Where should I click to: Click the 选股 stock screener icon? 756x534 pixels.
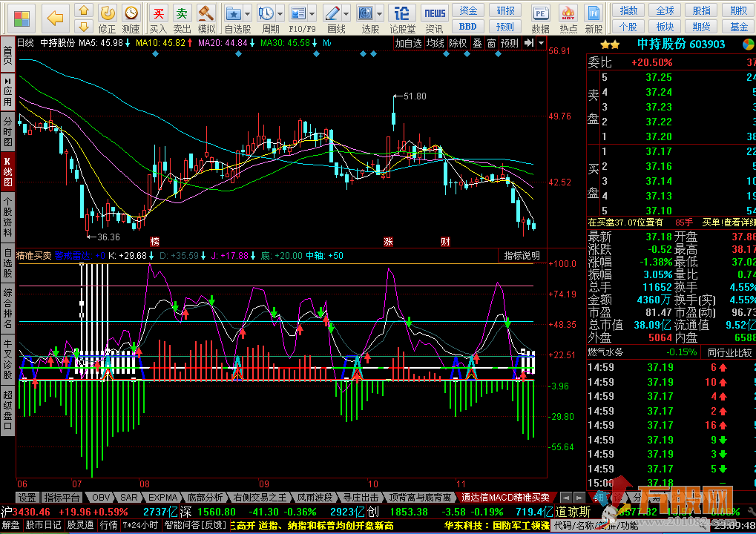366,13
